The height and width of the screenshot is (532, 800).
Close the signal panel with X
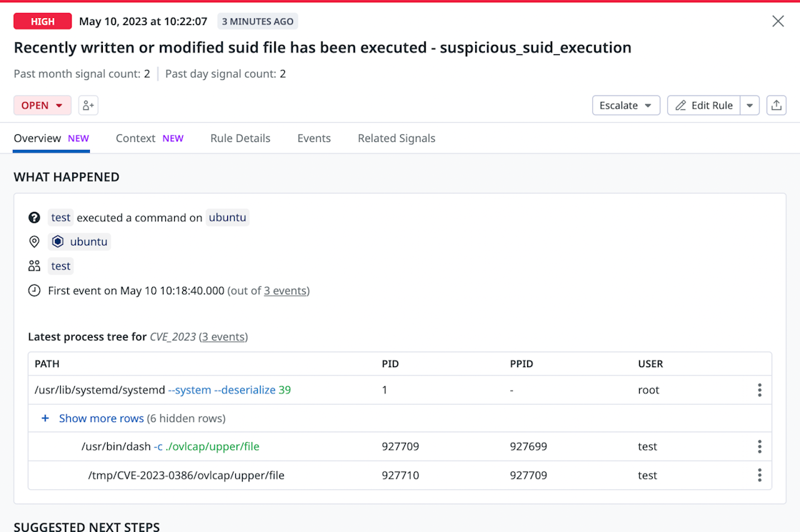click(778, 21)
